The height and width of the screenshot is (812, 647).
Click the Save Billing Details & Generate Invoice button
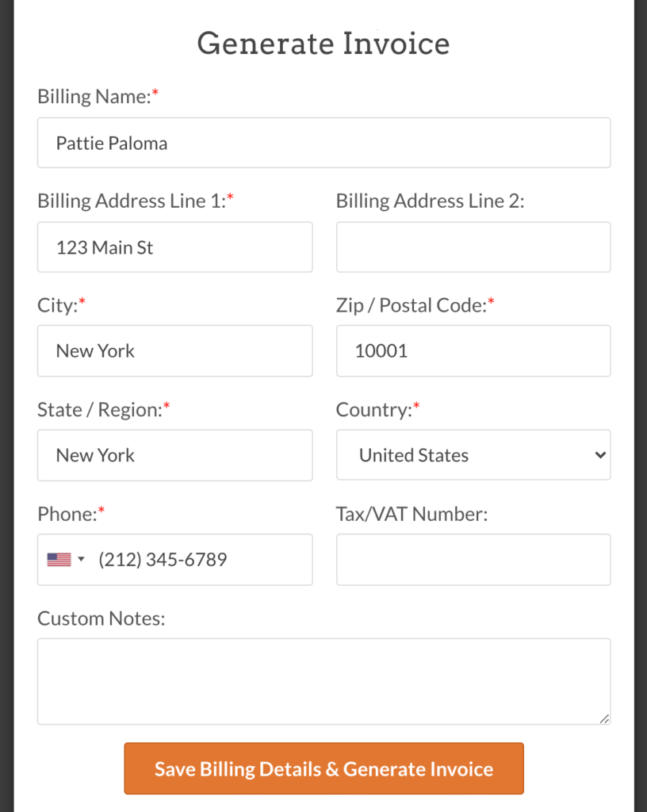323,768
